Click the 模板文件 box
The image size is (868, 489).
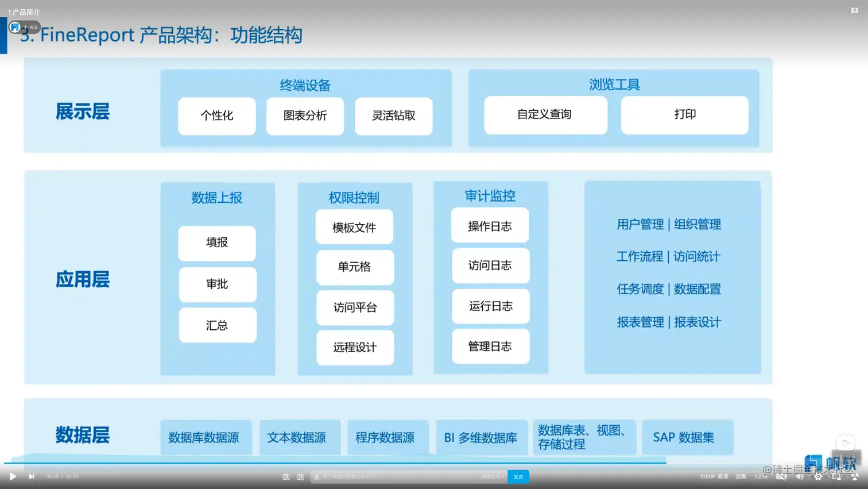pyautogui.click(x=354, y=227)
